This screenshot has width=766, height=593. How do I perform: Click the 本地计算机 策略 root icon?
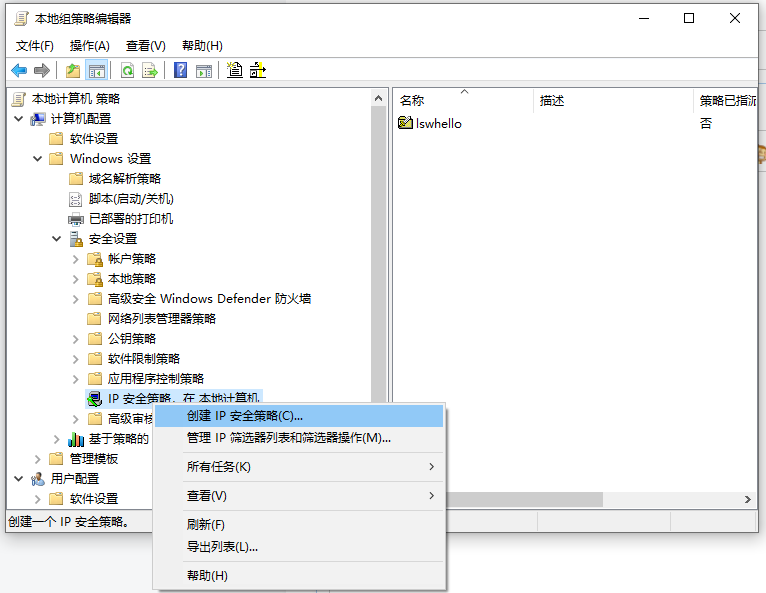pyautogui.click(x=19, y=99)
